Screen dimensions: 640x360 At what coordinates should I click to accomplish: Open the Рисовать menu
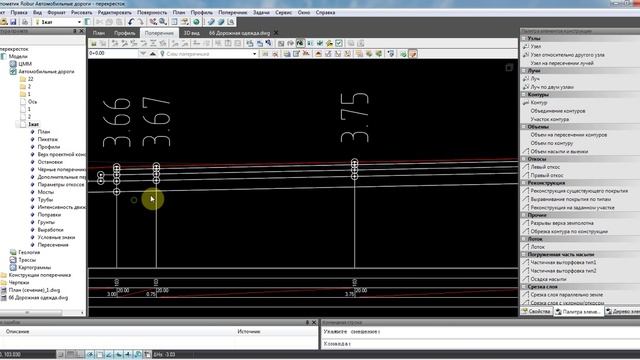81,13
